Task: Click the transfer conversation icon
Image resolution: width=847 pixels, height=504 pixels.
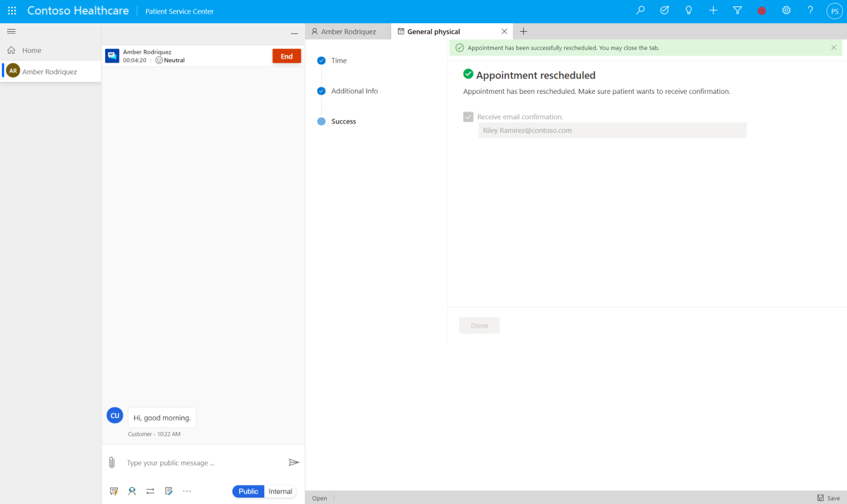Action: (150, 491)
